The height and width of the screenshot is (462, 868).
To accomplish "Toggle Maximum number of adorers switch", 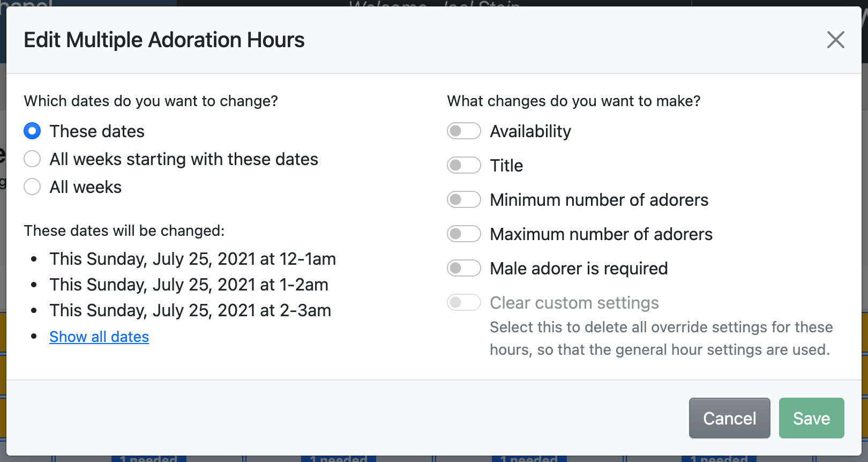I will (x=464, y=234).
